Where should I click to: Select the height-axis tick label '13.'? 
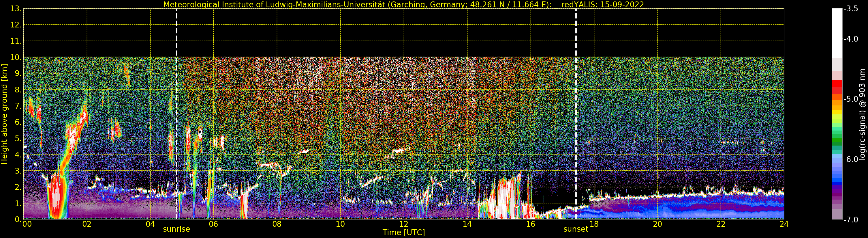pyautogui.click(x=16, y=9)
